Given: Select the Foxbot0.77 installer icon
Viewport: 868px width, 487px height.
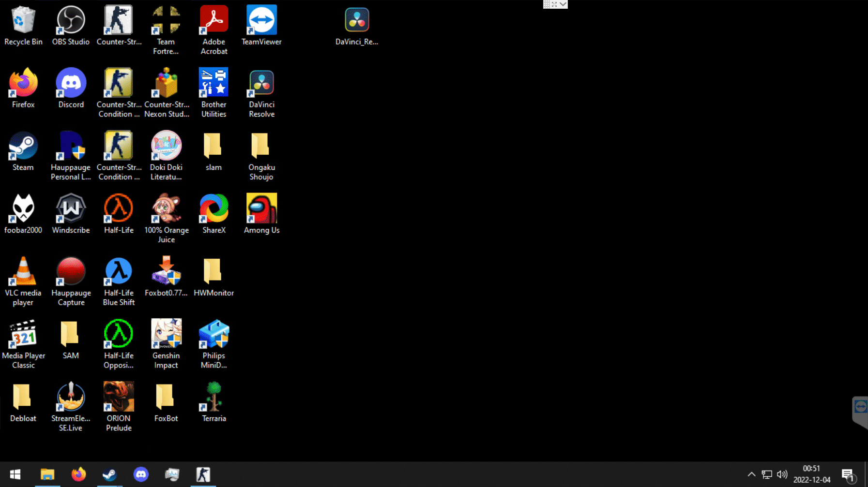Looking at the screenshot, I should [x=166, y=277].
